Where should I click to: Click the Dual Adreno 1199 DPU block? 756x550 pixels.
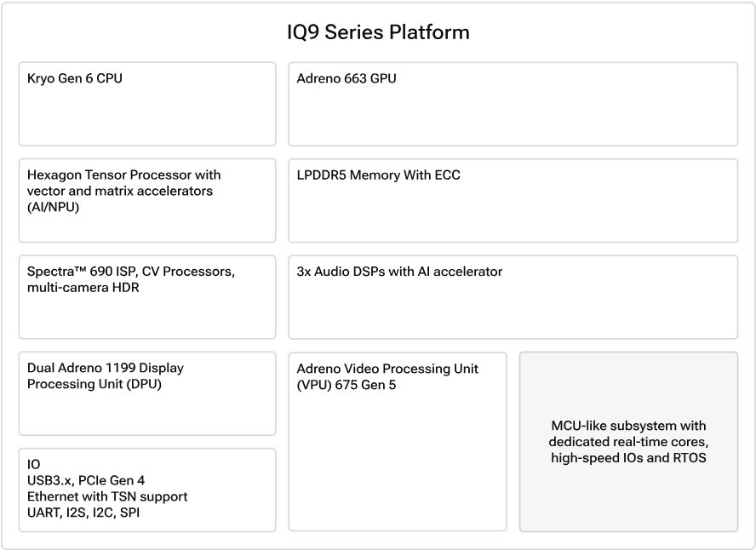[147, 393]
